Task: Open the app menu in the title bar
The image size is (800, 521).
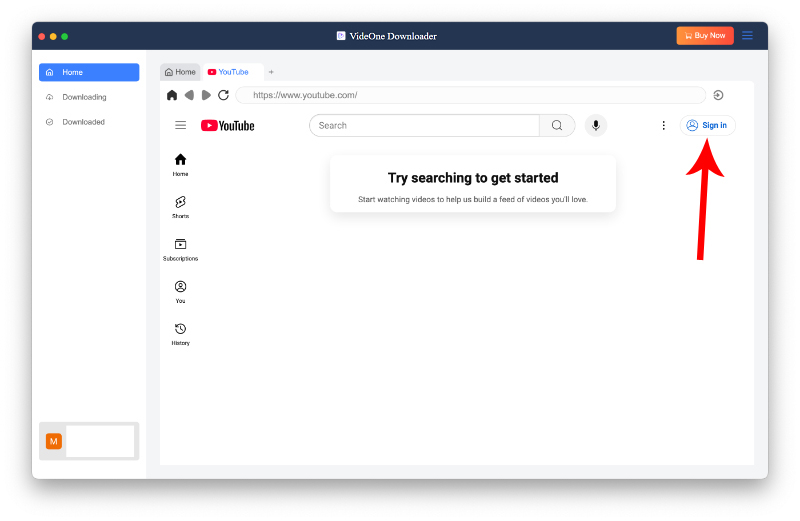Action: tap(747, 36)
